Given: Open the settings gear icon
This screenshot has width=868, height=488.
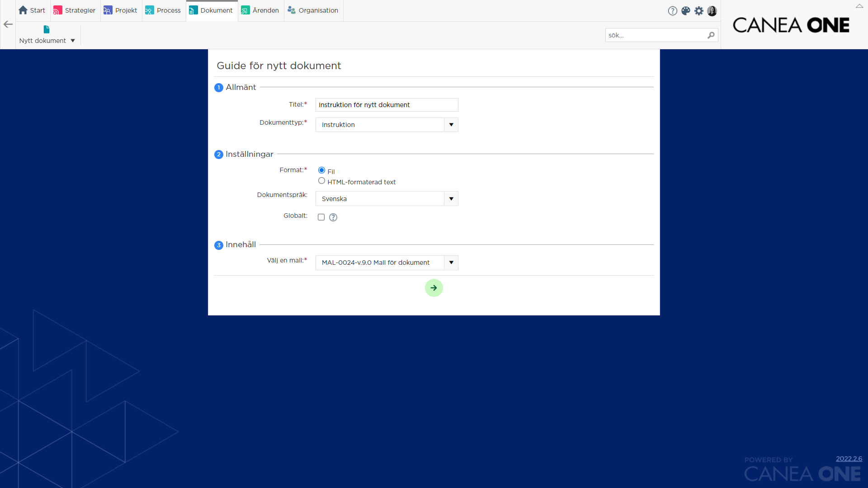Looking at the screenshot, I should [x=699, y=10].
